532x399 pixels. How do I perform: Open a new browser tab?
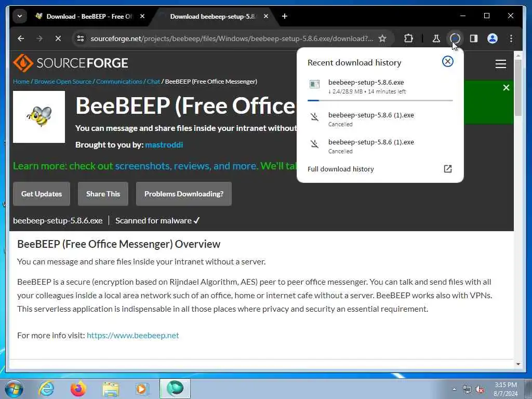[x=285, y=16]
